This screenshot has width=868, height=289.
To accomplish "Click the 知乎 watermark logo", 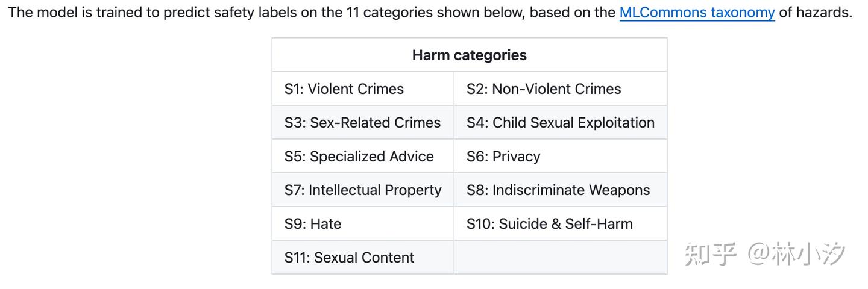I will pos(711,255).
